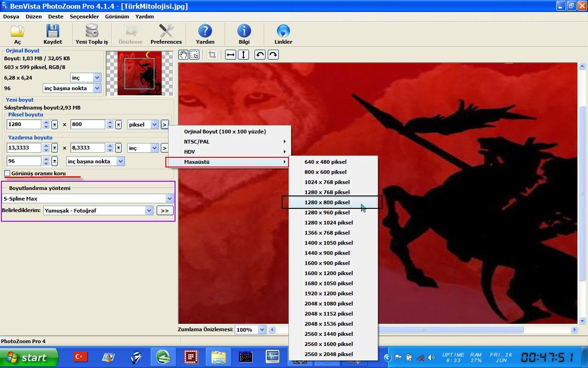588x368 pixels.
Task: Select the hand pan tool
Action: [183, 55]
